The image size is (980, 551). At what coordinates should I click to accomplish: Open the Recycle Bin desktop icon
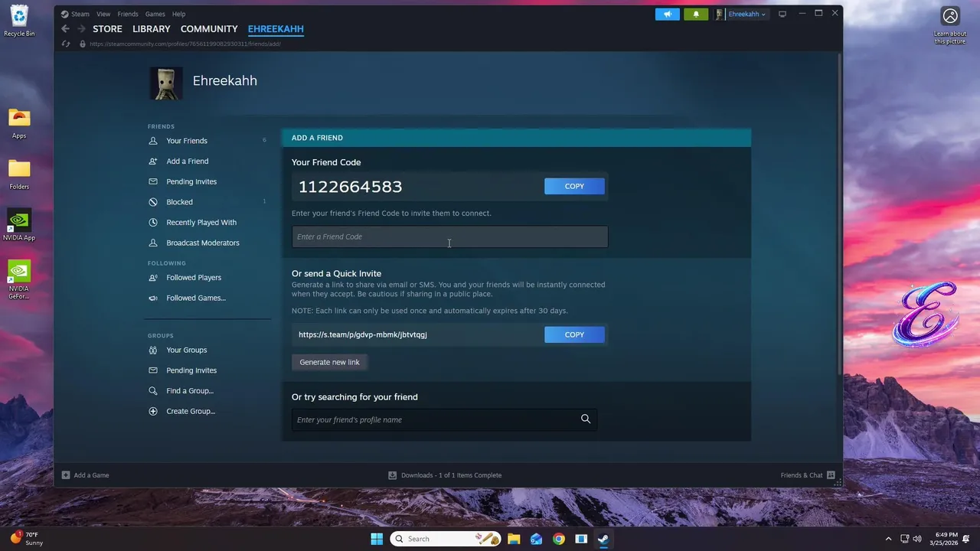coord(19,21)
